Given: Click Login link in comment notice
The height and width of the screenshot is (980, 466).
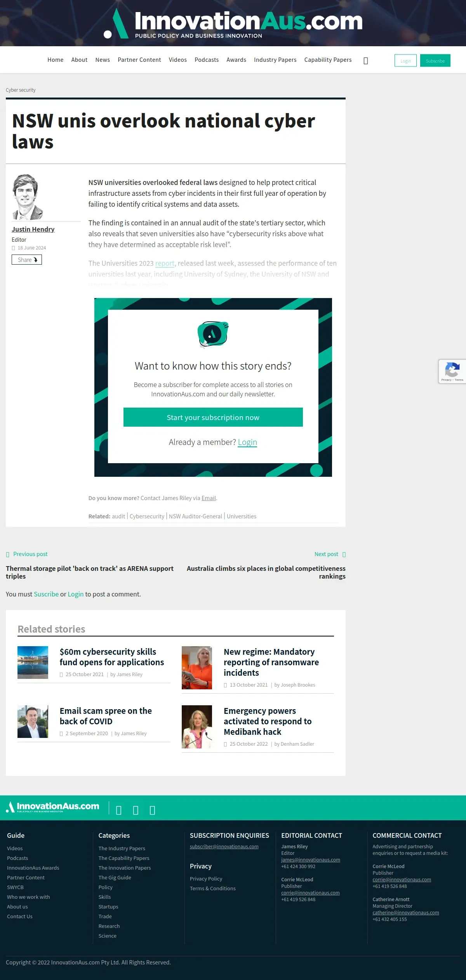Looking at the screenshot, I should click(76, 594).
